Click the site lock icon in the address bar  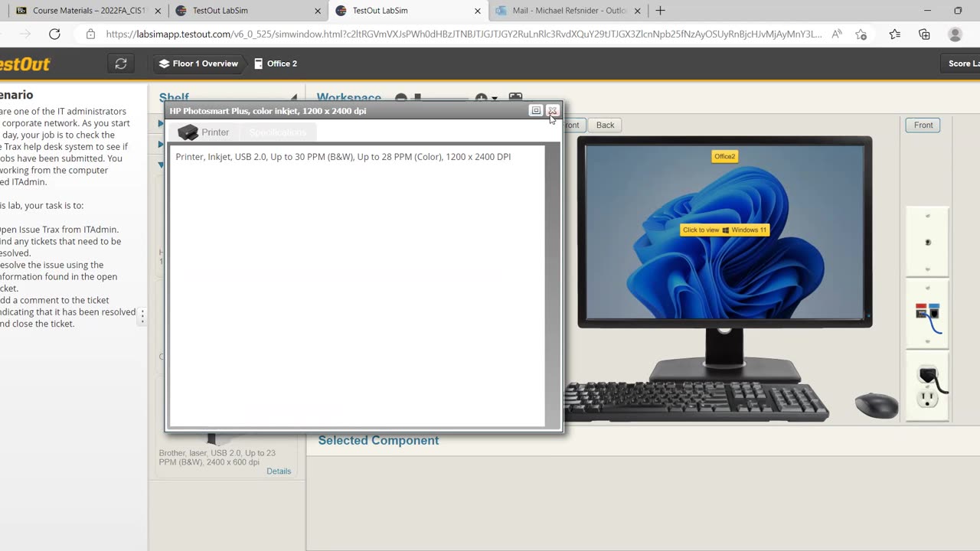tap(90, 34)
